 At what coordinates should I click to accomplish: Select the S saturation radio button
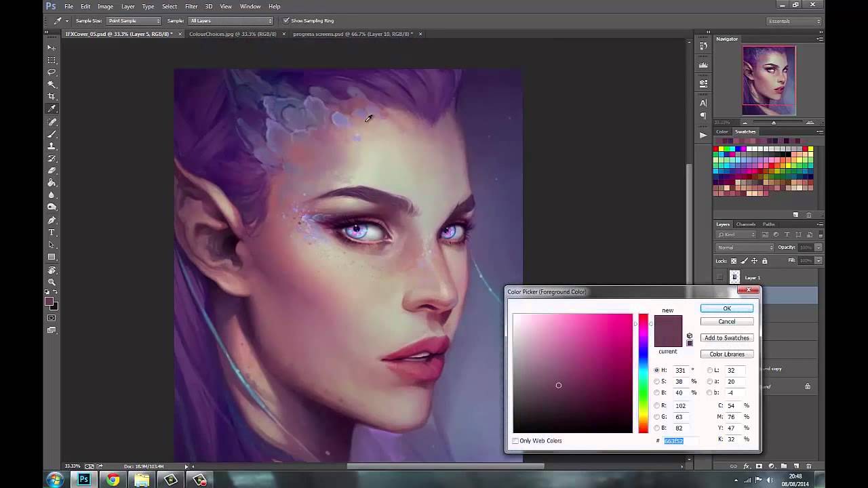click(x=656, y=382)
